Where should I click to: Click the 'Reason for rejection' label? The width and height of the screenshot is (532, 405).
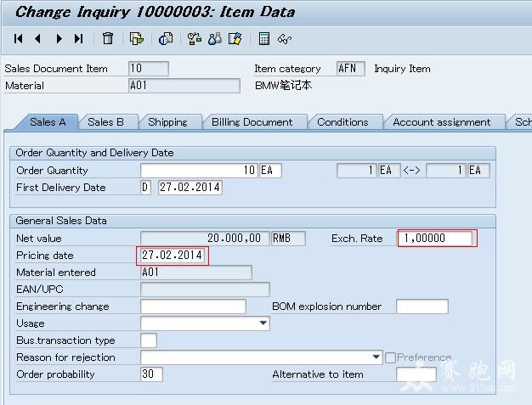click(x=65, y=357)
